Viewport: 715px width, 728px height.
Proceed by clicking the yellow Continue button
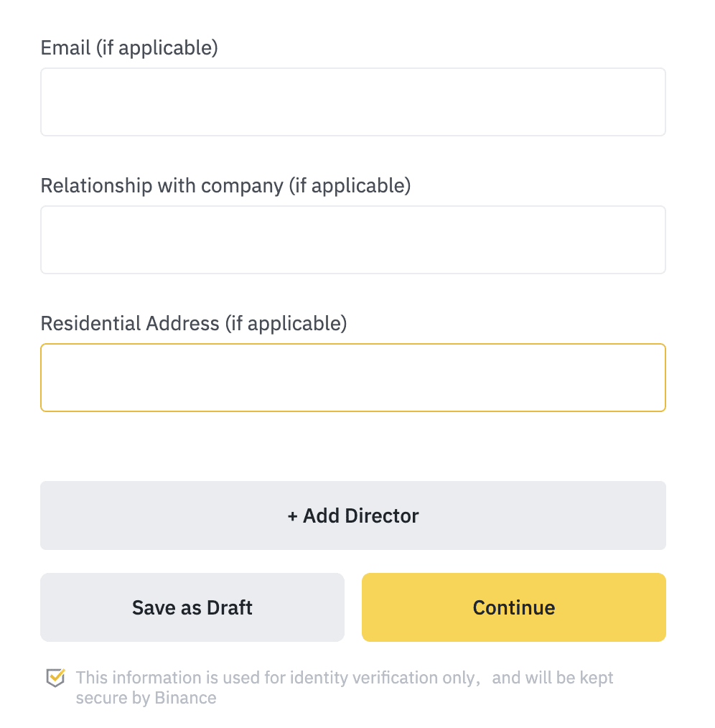(514, 607)
